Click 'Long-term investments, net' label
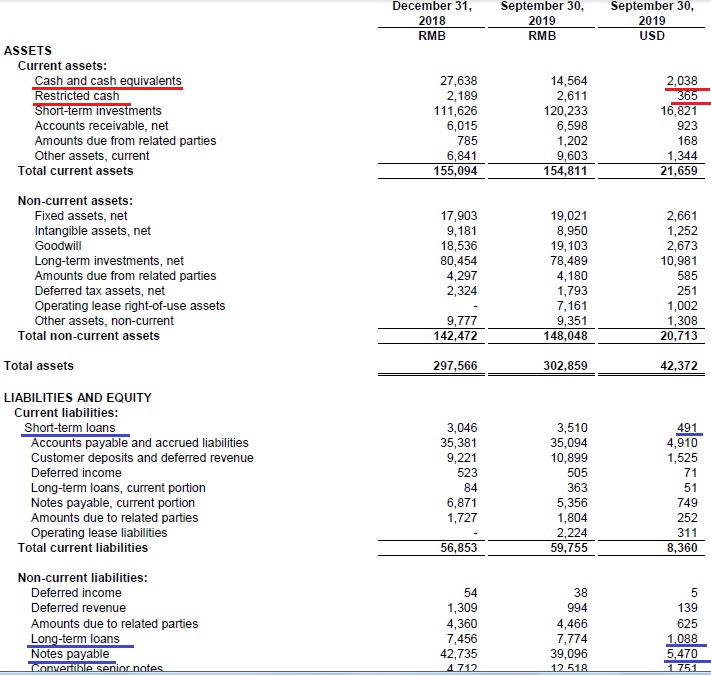This screenshot has height=675, width=711. coord(109,261)
